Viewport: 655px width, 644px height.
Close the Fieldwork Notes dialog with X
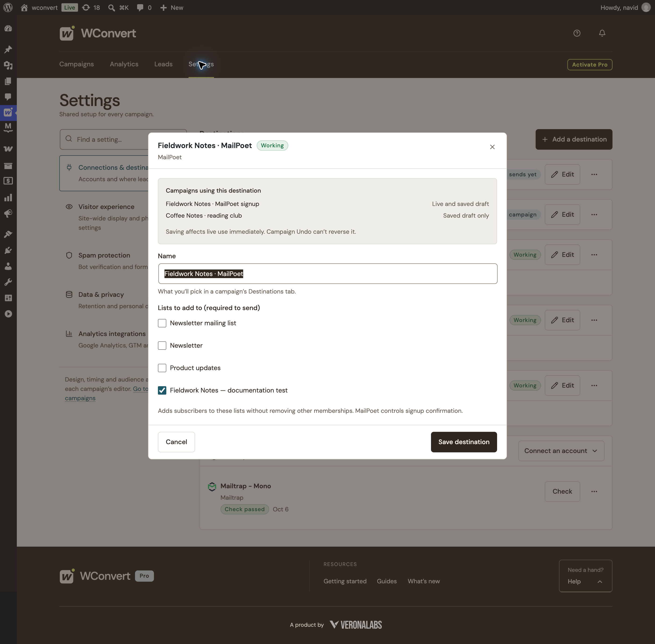click(492, 147)
